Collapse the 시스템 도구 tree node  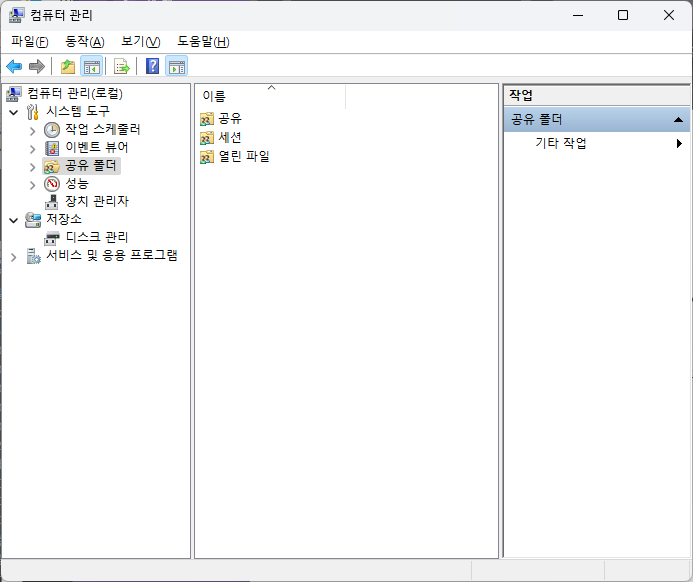coord(14,112)
